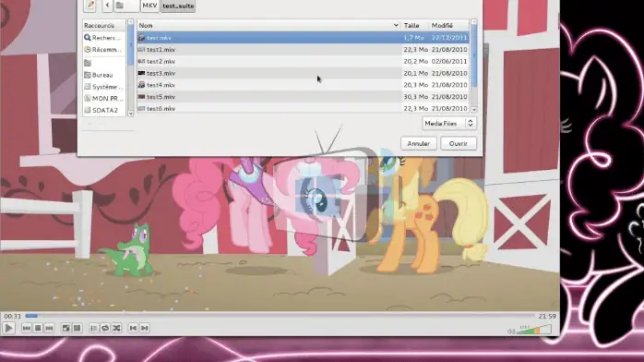Toggle fullscreen video icon

(66, 328)
